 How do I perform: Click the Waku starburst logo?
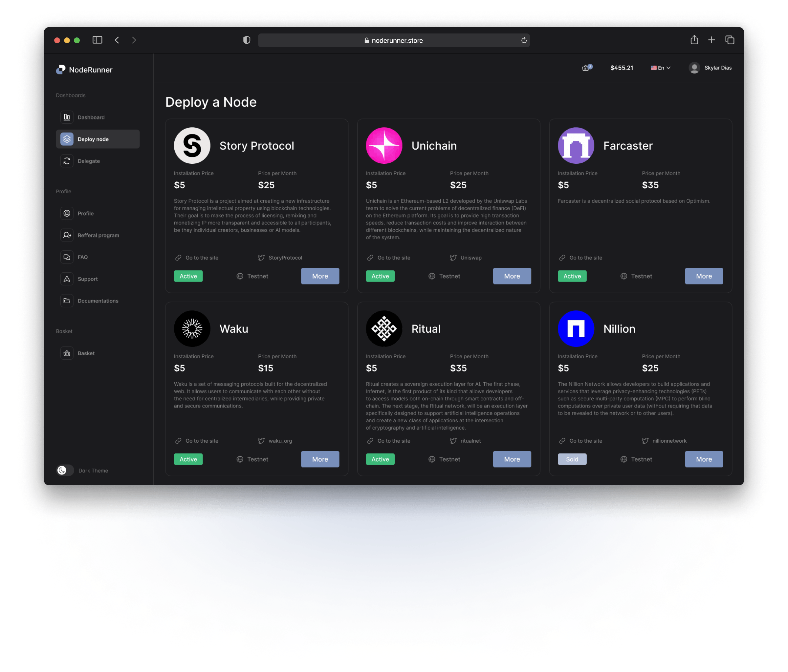point(192,329)
